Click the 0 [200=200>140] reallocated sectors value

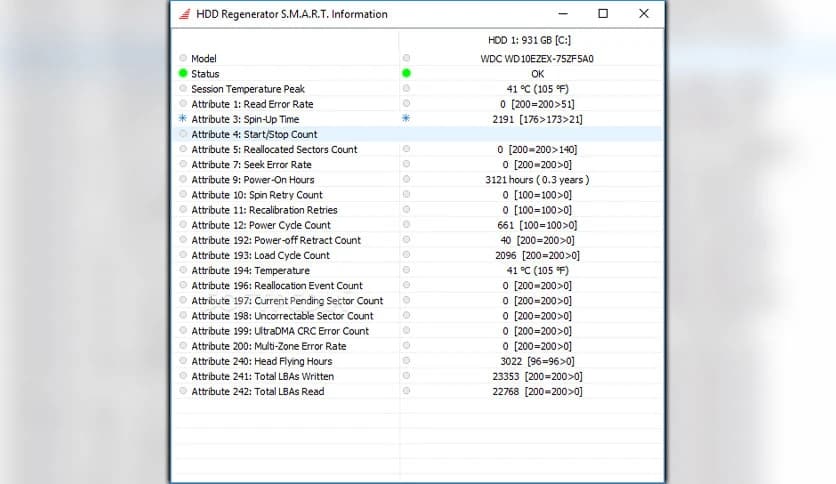coord(537,150)
